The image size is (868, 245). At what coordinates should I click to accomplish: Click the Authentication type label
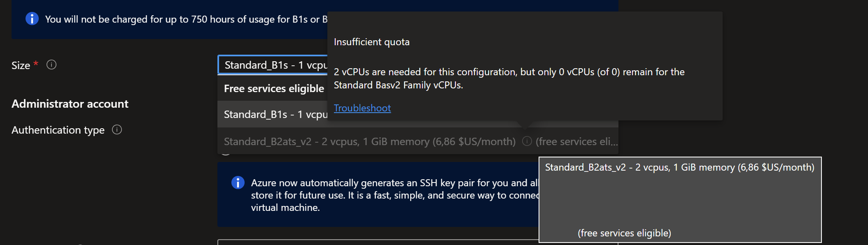click(x=58, y=130)
